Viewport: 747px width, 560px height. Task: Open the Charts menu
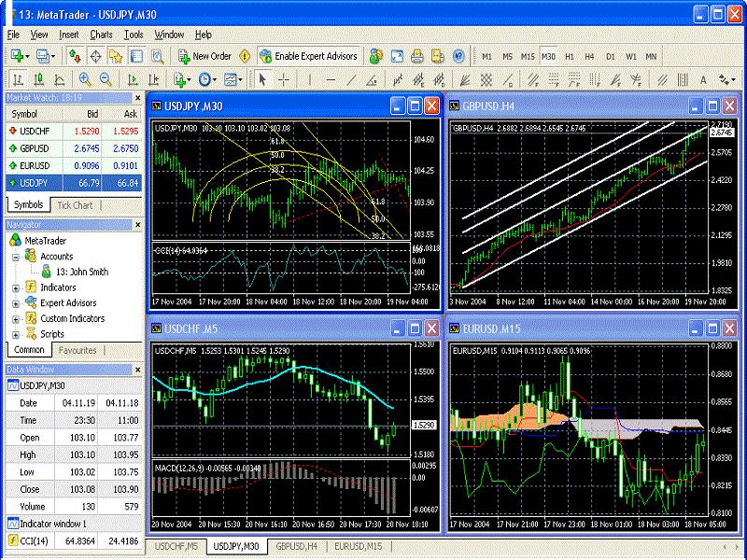point(101,35)
